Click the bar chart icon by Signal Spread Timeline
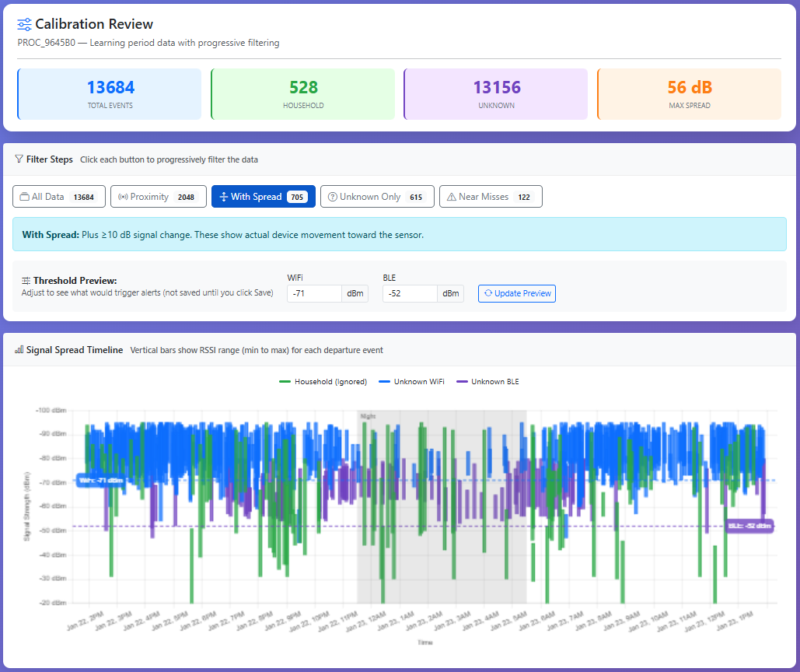 [x=19, y=350]
